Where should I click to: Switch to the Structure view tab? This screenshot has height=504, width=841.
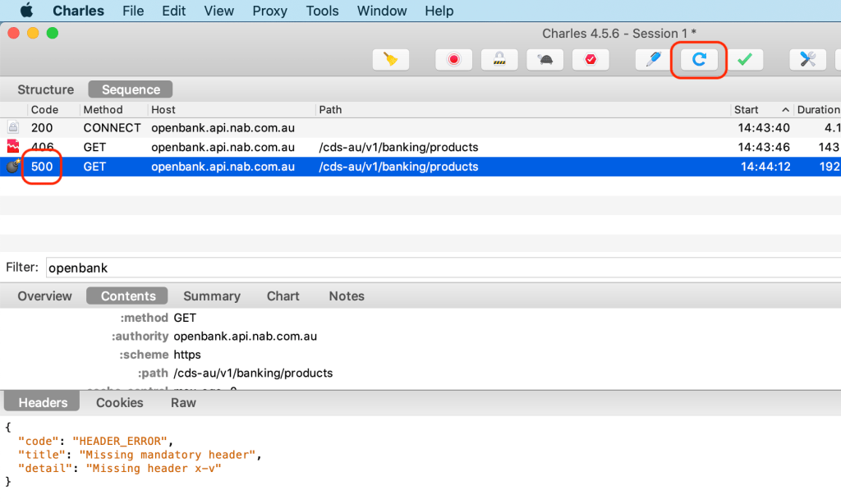click(45, 89)
